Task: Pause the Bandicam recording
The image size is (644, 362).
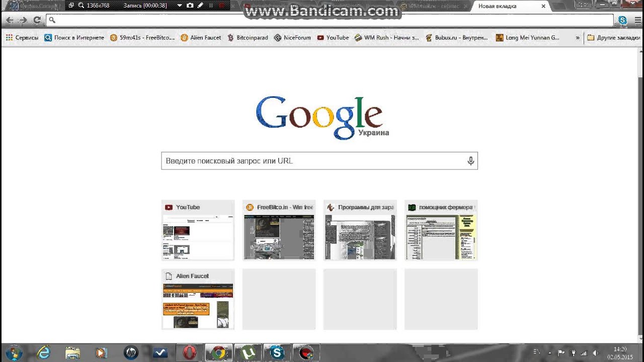Action: 211,6
